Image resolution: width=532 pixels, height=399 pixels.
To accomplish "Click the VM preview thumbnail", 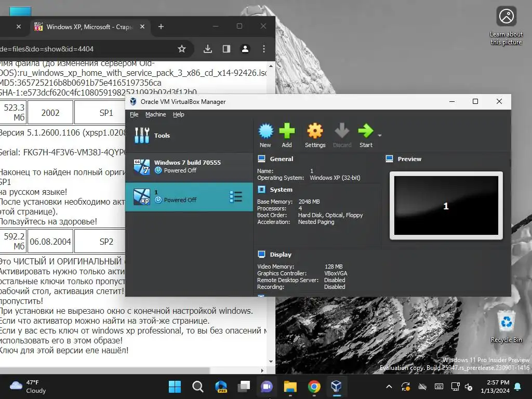I will point(446,206).
